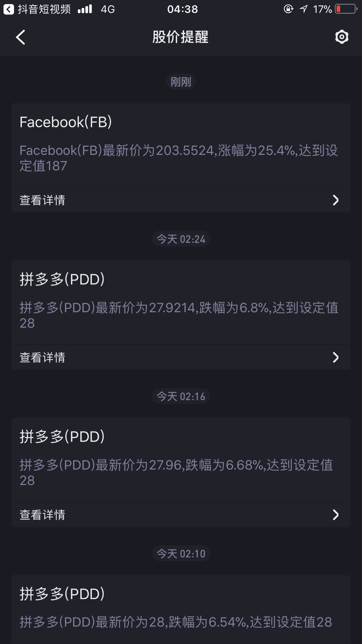Tap the back arrow icon
The height and width of the screenshot is (644, 362).
(x=20, y=37)
